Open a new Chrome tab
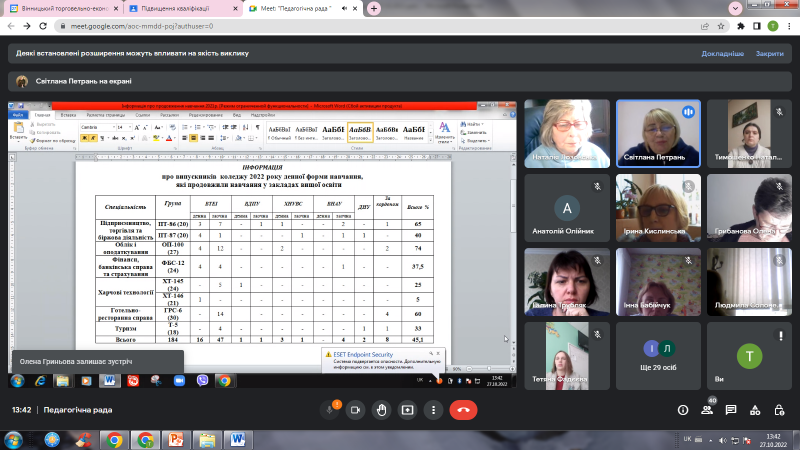This screenshot has width=800, height=450. tap(374, 8)
